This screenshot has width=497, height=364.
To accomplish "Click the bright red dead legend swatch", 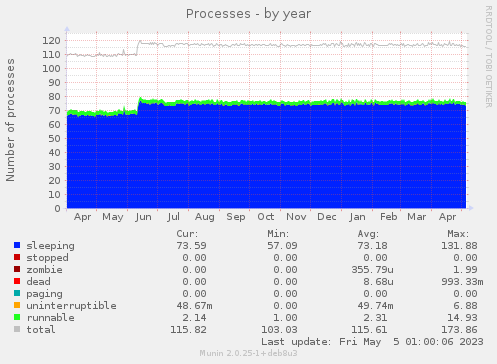I will (17, 281).
